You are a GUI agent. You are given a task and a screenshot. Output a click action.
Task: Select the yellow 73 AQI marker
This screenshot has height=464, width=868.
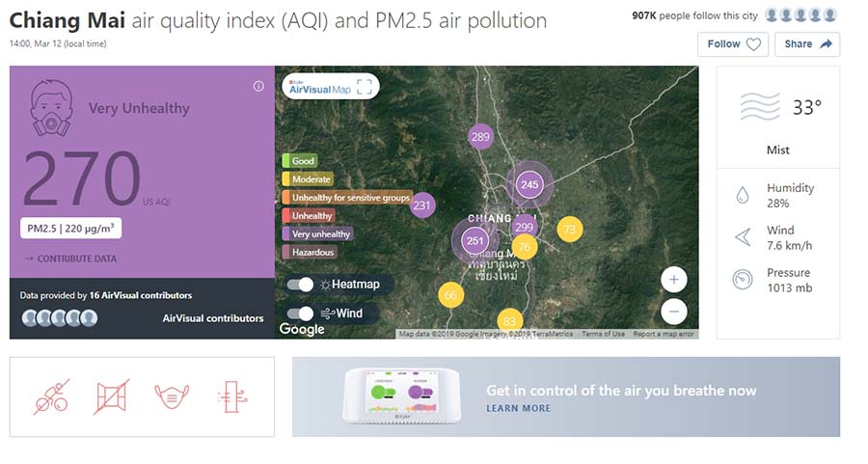570,230
